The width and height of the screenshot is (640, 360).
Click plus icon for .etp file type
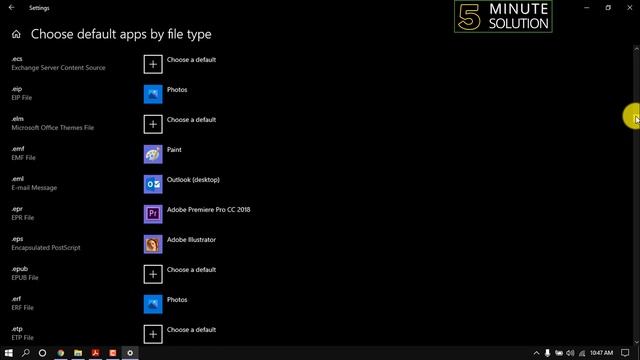(153, 334)
